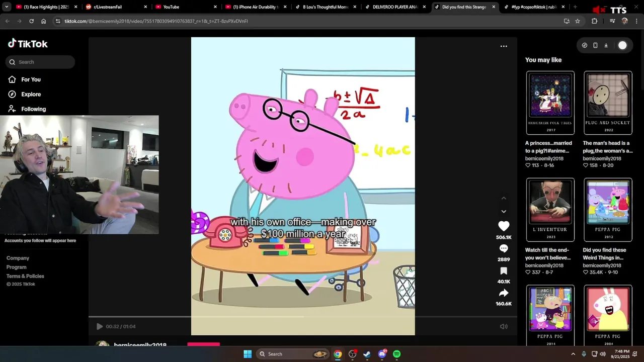Click the tiktok.com address bar
Viewport: 644px width, 362px height.
[x=307, y=21]
